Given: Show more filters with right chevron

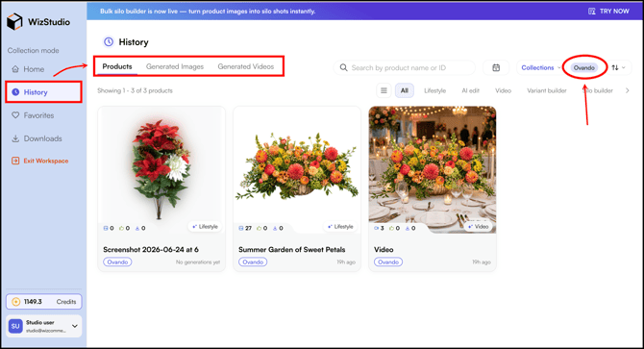Looking at the screenshot, I should pyautogui.click(x=627, y=90).
